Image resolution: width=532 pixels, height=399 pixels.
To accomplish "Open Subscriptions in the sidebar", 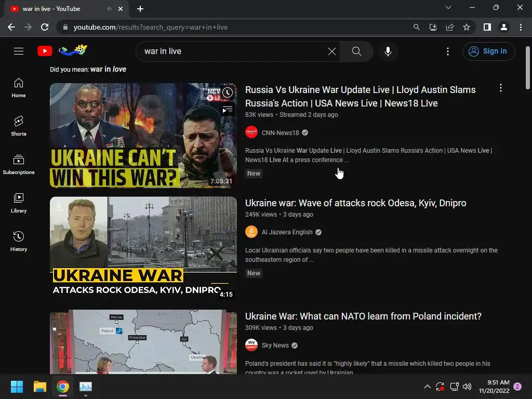I will pyautogui.click(x=19, y=165).
